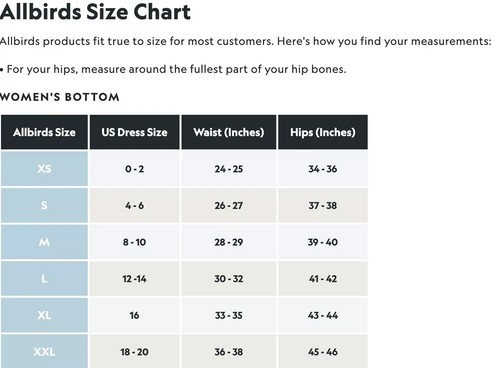The height and width of the screenshot is (368, 500).
Task: Click the 33 - 35 waist cell
Action: point(229,315)
